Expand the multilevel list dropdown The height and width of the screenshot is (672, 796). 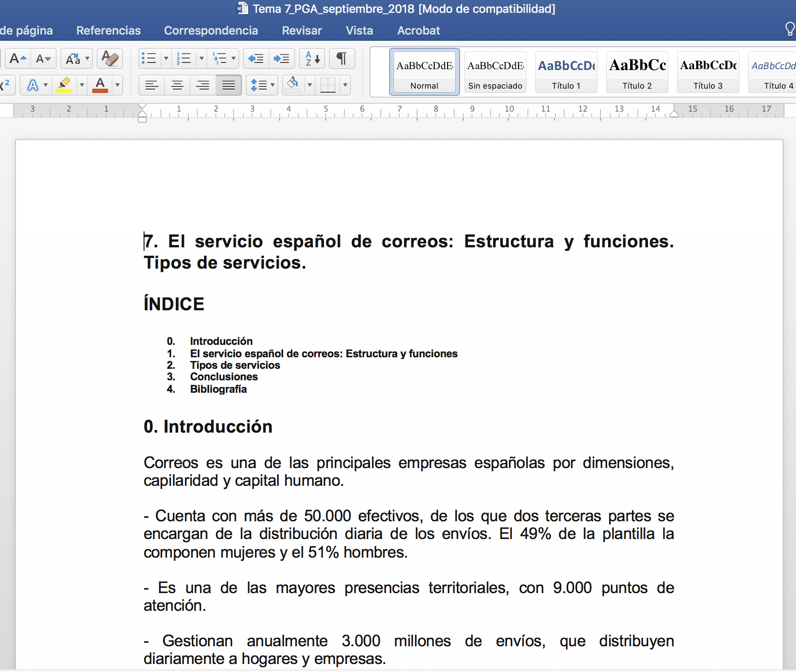pyautogui.click(x=234, y=59)
